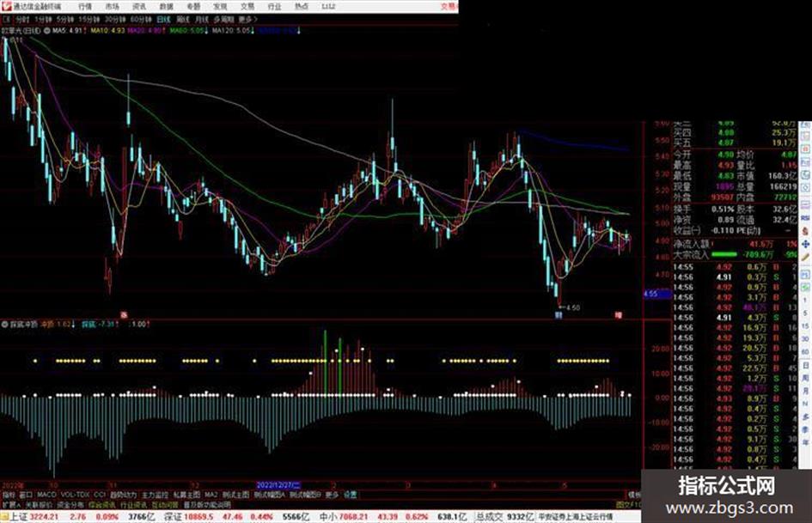This screenshot has height=523, width=812.
Task: Click the 中小 index value in status bar
Action: (353, 517)
